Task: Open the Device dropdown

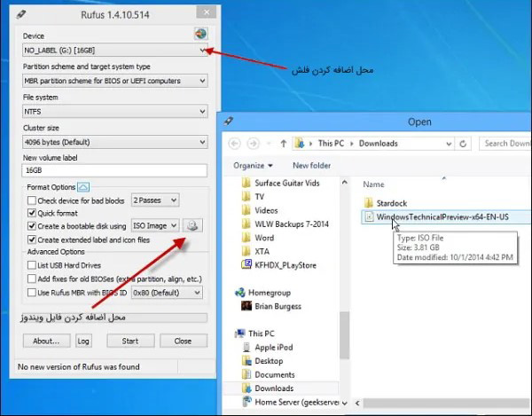Action: (115, 51)
